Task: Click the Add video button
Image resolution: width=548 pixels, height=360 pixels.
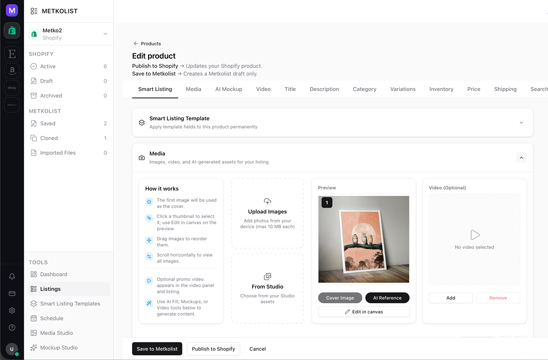Action: [x=450, y=298]
